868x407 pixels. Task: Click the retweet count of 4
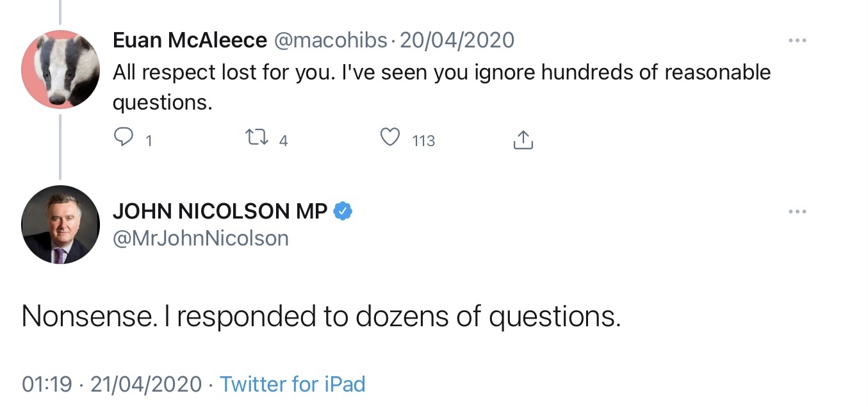pos(283,140)
